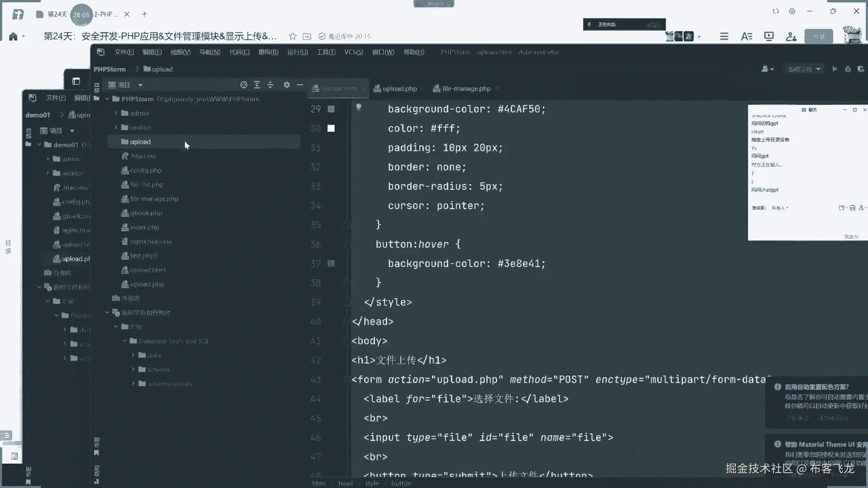Expand the ueditor folder node
Viewport: 868px width, 488px height.
(x=116, y=127)
